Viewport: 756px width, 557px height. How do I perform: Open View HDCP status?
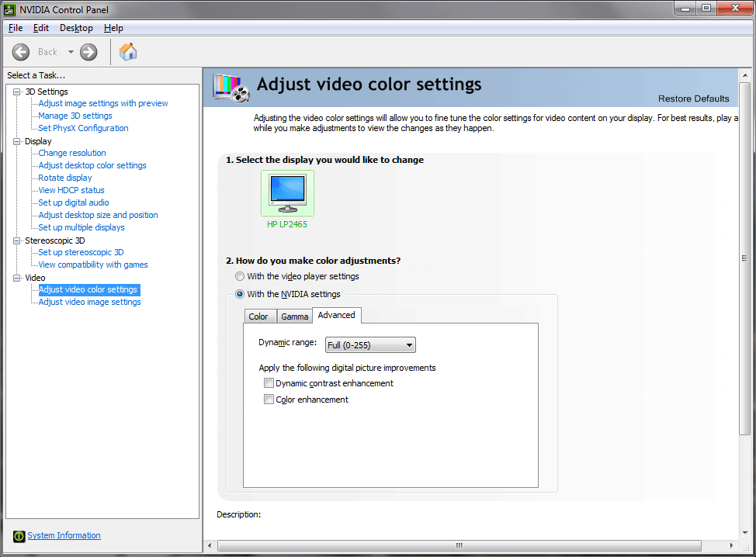(x=71, y=190)
